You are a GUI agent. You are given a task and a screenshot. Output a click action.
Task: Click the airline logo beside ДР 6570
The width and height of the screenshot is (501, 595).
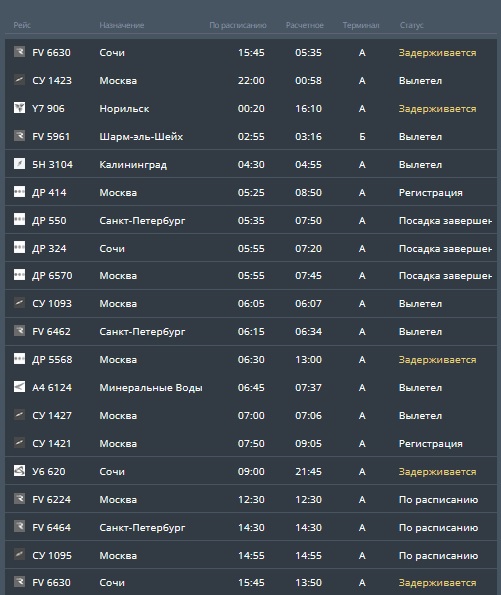coord(19,275)
